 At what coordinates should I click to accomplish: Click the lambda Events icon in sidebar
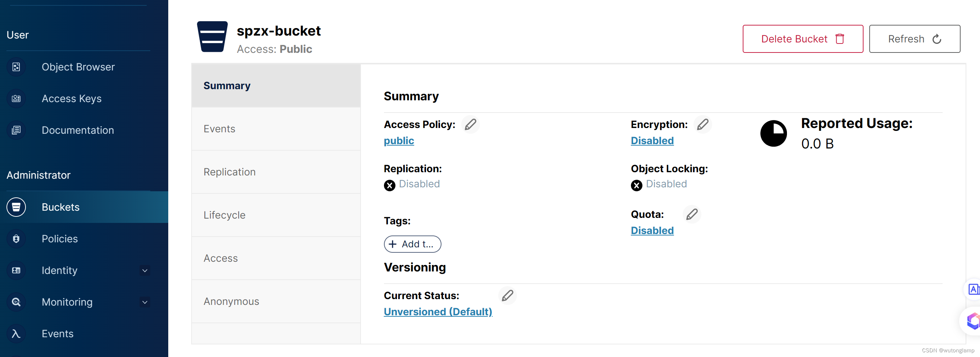point(16,333)
